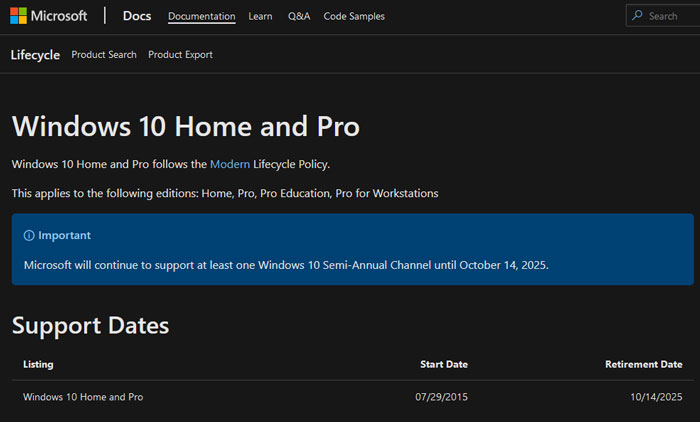This screenshot has height=422, width=700.
Task: Go to the Q&A section
Action: (x=299, y=17)
